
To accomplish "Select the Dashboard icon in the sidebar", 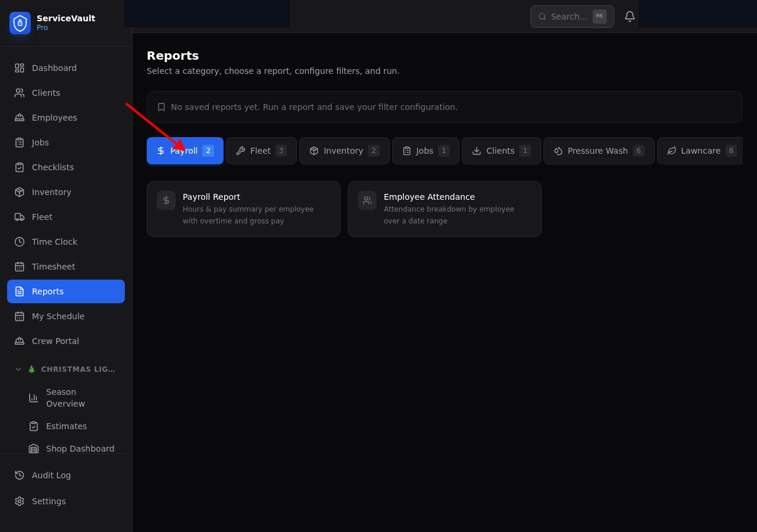I will [x=18, y=67].
